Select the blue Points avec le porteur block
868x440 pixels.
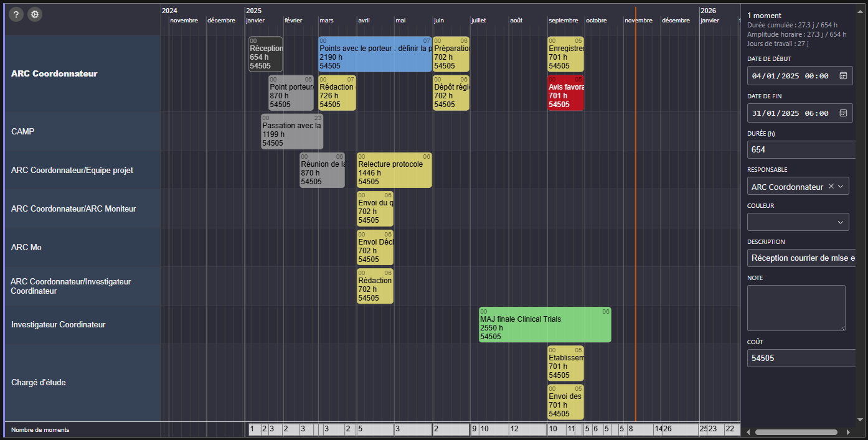(375, 54)
